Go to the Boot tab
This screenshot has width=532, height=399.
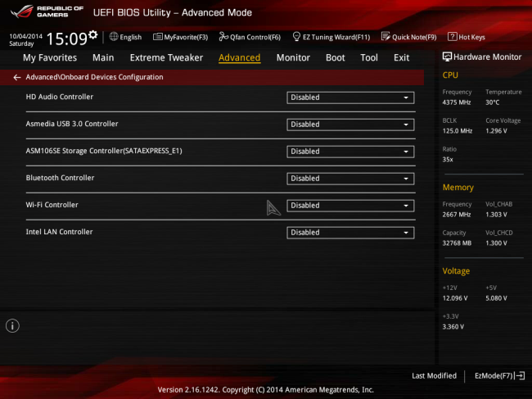point(335,58)
